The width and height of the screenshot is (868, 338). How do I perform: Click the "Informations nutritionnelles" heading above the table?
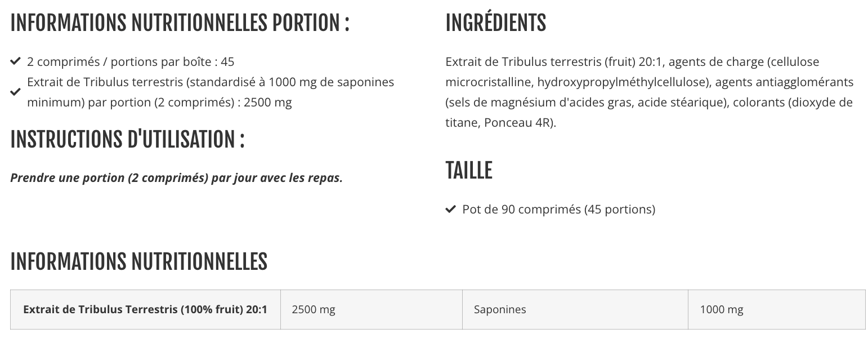(x=138, y=261)
